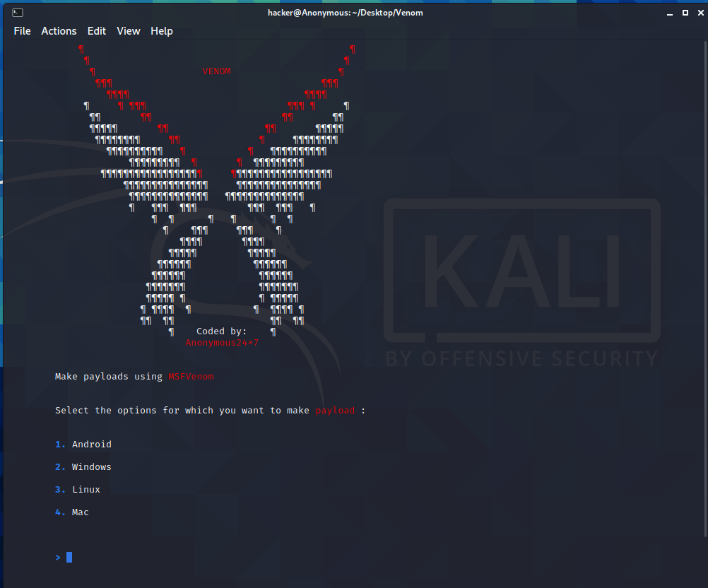Screen dimensions: 708x588
Task: Click the 'VENOM' title text
Action: (217, 71)
